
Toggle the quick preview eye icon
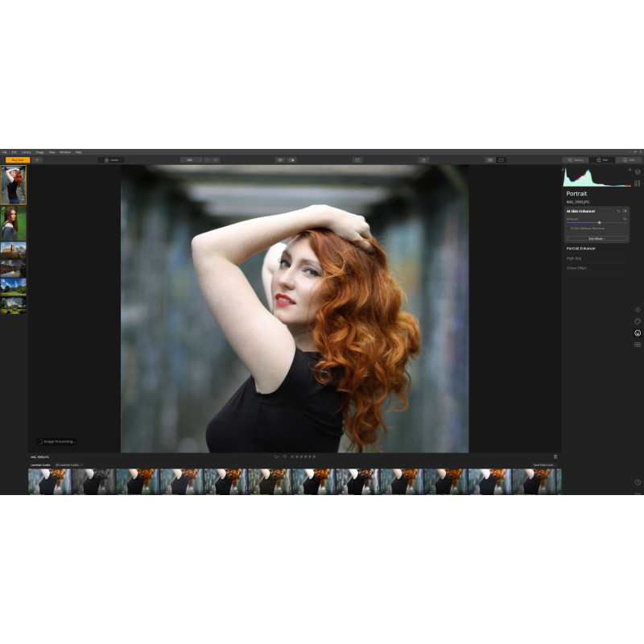[280, 160]
